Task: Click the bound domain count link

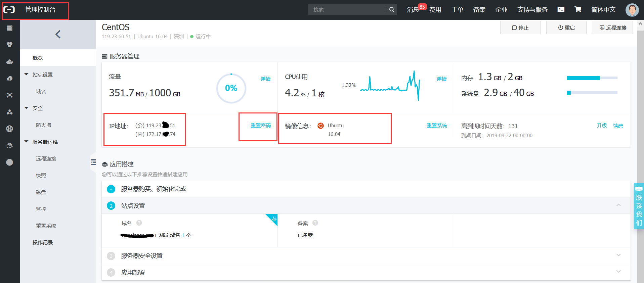Action: click(183, 235)
